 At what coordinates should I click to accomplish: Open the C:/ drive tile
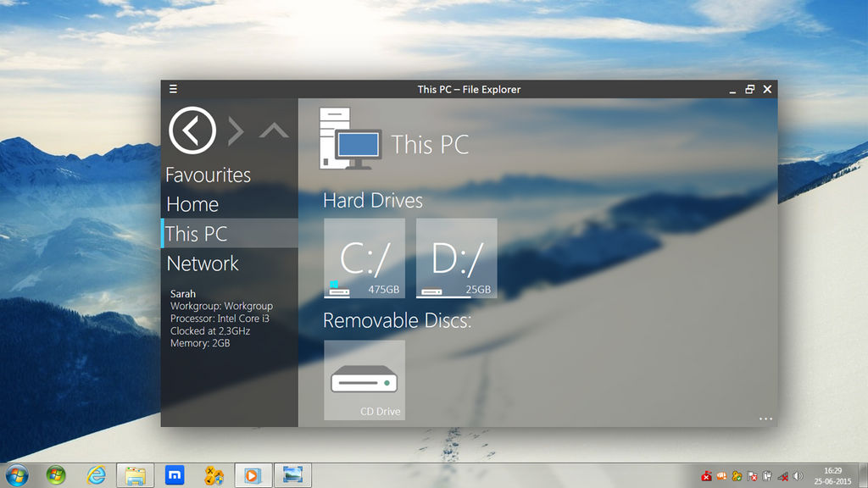pyautogui.click(x=364, y=258)
